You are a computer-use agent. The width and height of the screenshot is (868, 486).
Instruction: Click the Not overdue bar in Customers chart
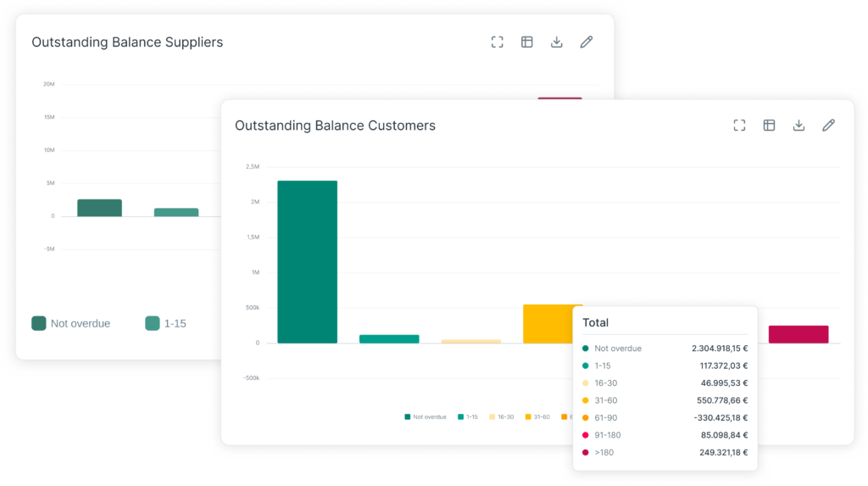point(307,261)
